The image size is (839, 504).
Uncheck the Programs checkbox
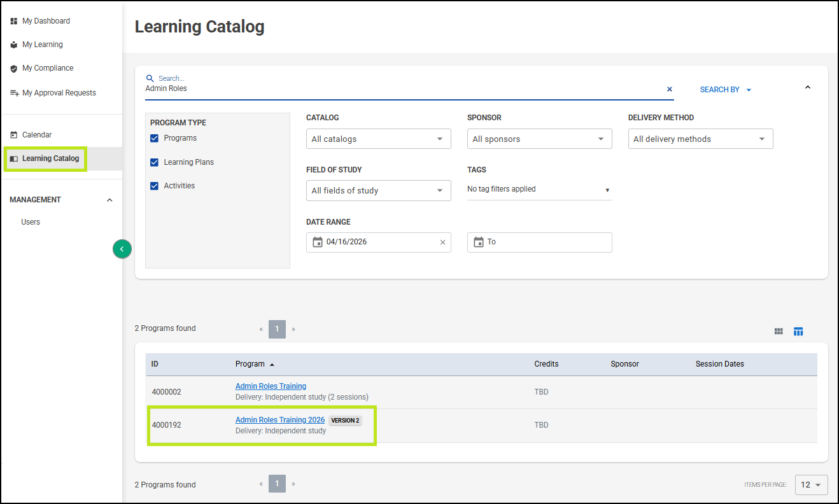coord(154,138)
